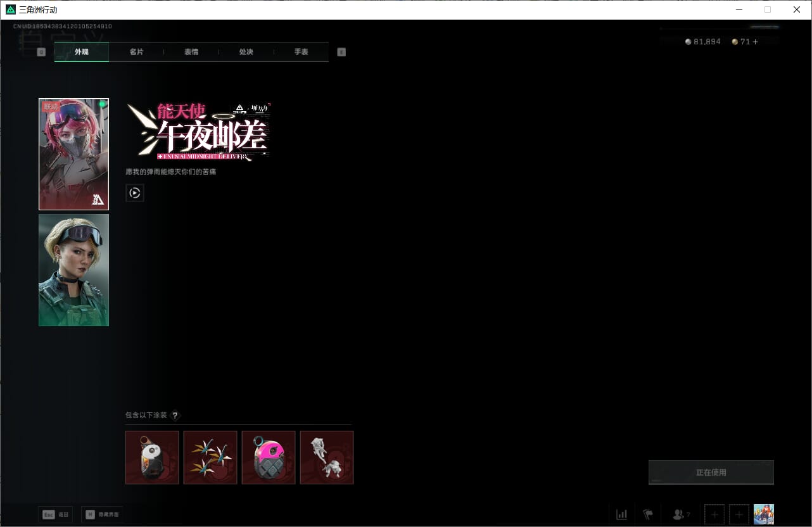812x527 pixels.
Task: Click the 81,894 currency amount
Action: [707, 42]
